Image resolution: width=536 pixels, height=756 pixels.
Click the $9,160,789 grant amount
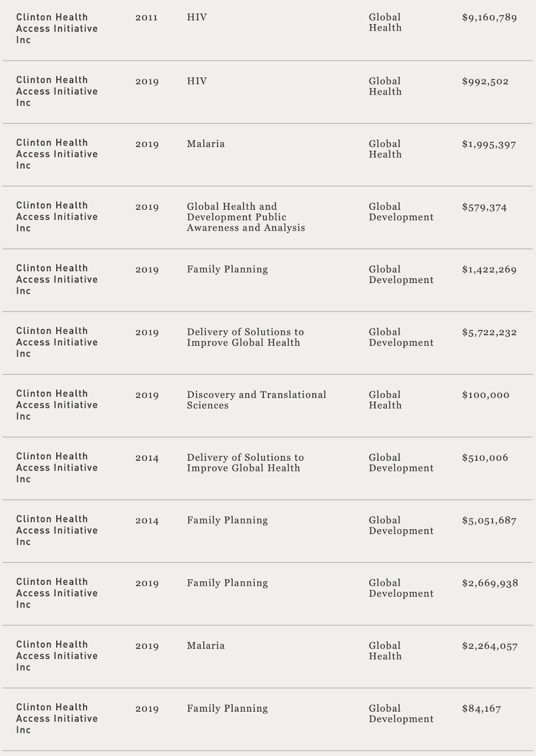(489, 18)
